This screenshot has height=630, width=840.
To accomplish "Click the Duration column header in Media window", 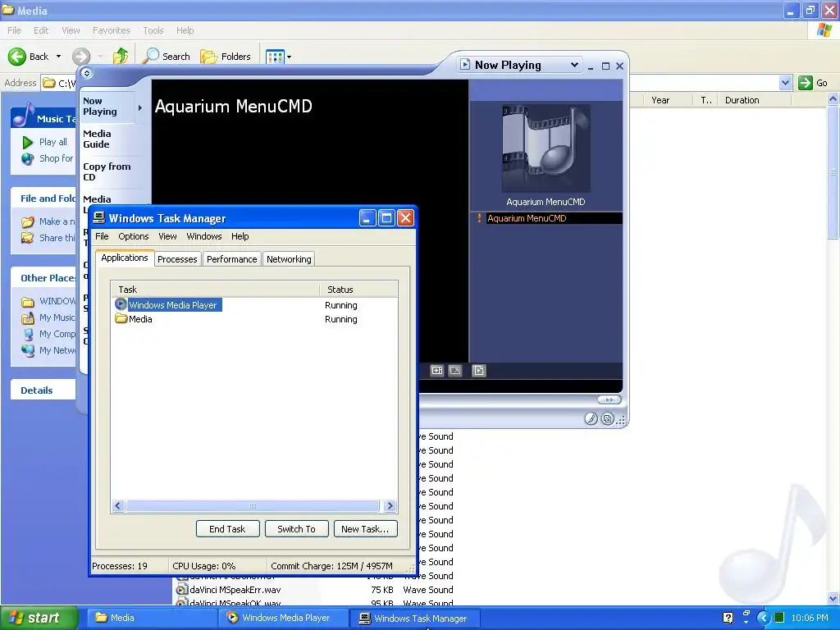I will click(x=755, y=100).
